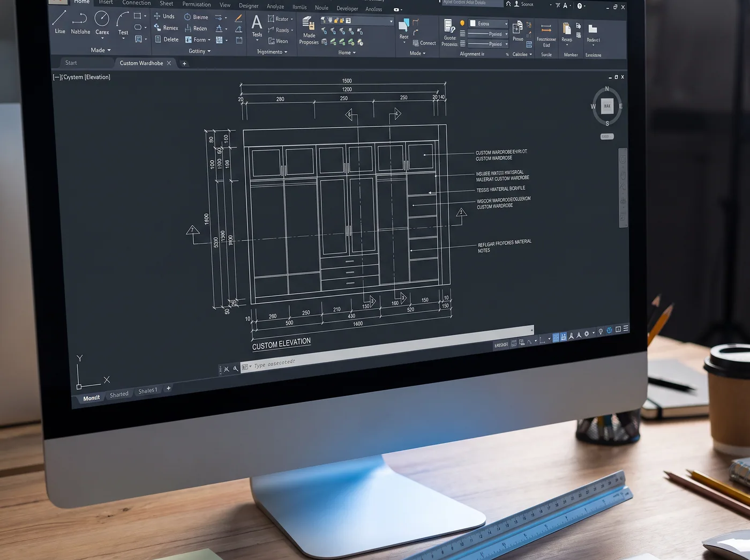Click the user account Soonok icon

516,4
